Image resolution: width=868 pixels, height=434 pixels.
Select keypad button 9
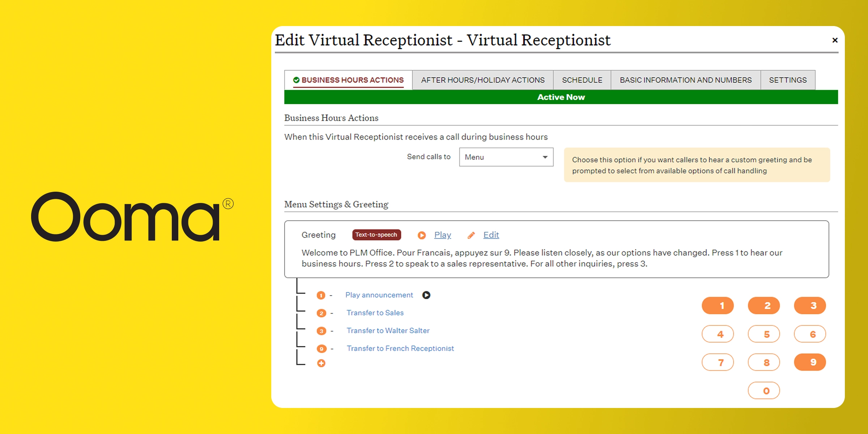[x=810, y=362]
